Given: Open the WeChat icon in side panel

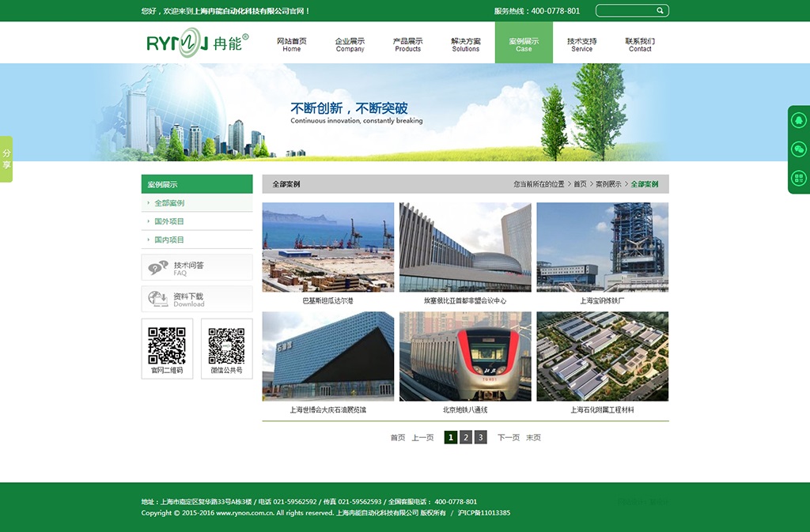Looking at the screenshot, I should tap(799, 149).
